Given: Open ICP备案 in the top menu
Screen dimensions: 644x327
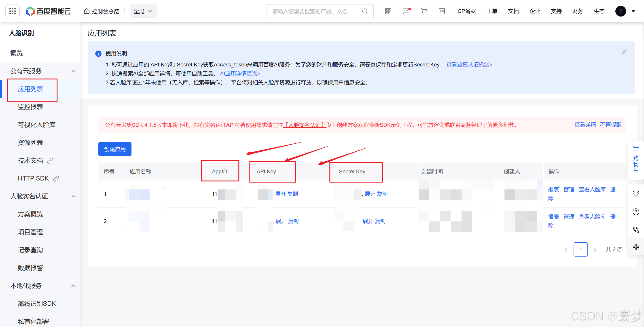Looking at the screenshot, I should [x=466, y=11].
